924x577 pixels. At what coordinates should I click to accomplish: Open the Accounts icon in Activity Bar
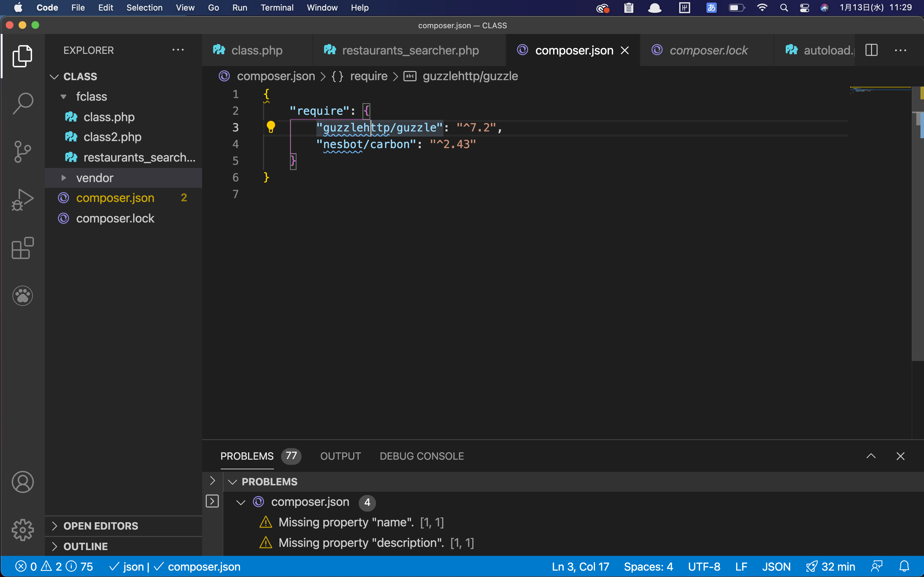(x=22, y=481)
